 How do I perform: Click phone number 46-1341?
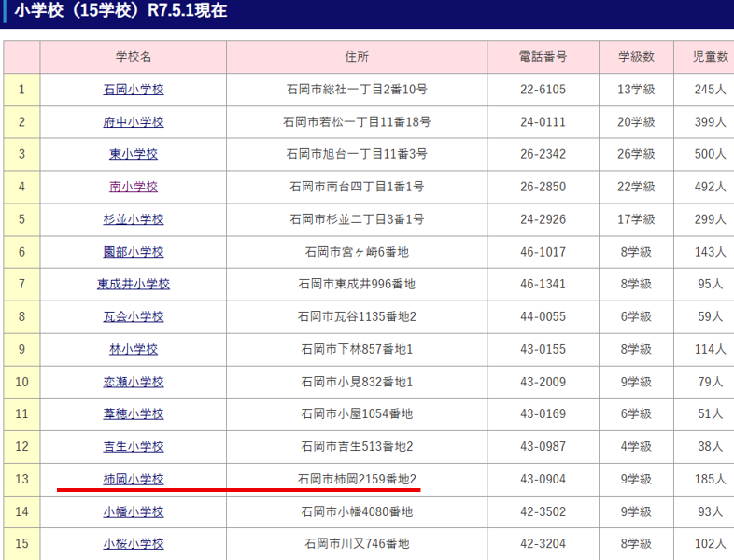point(543,284)
